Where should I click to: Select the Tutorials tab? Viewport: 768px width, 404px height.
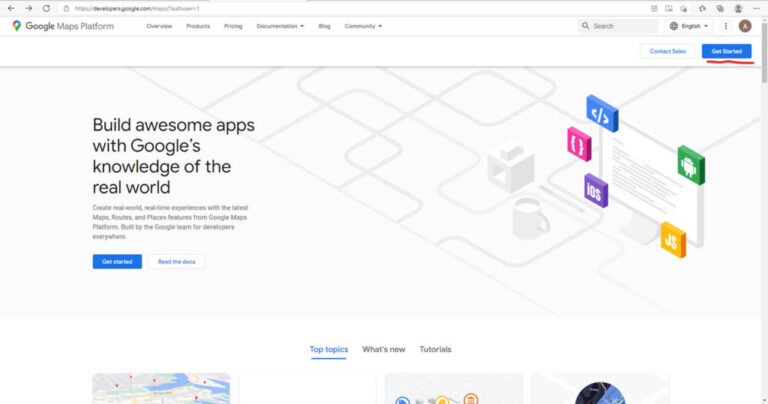[x=435, y=350]
